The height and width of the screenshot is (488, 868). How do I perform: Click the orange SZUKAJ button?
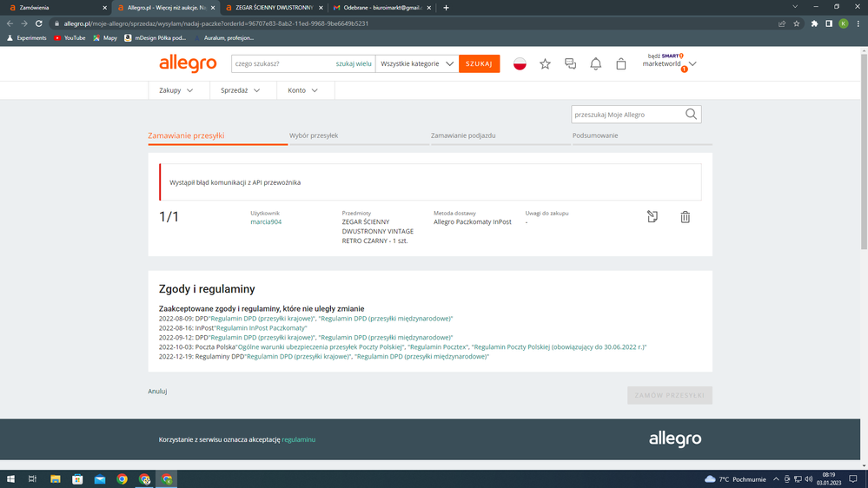479,63
